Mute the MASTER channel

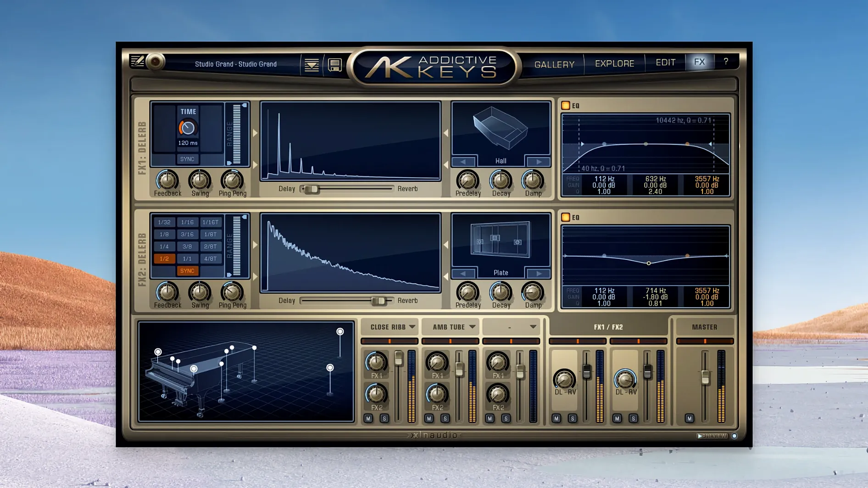(x=690, y=418)
